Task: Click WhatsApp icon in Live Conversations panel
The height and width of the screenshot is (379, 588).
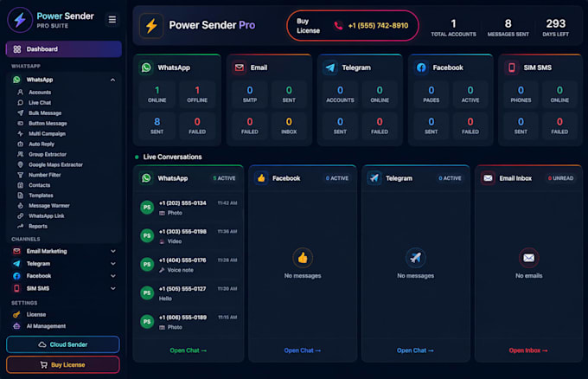Action: [146, 178]
